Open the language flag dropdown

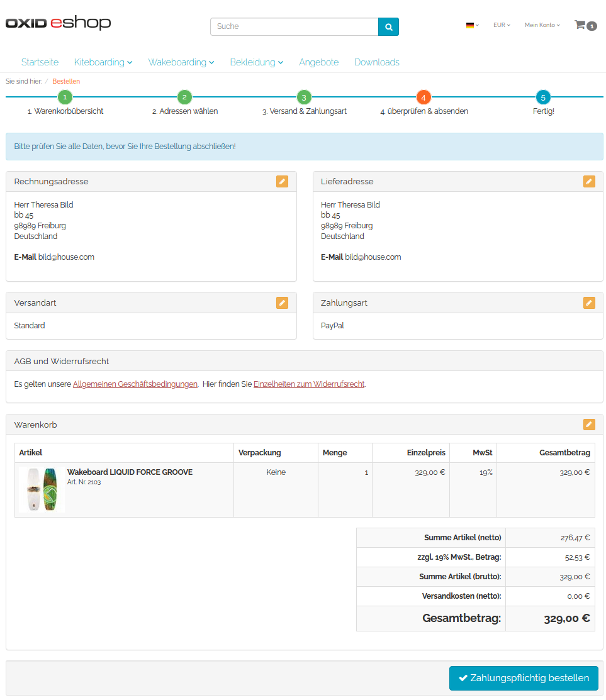[472, 25]
